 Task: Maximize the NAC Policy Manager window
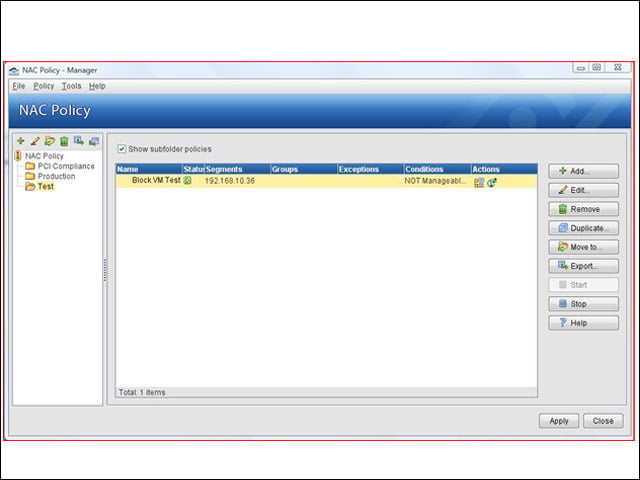click(597, 68)
